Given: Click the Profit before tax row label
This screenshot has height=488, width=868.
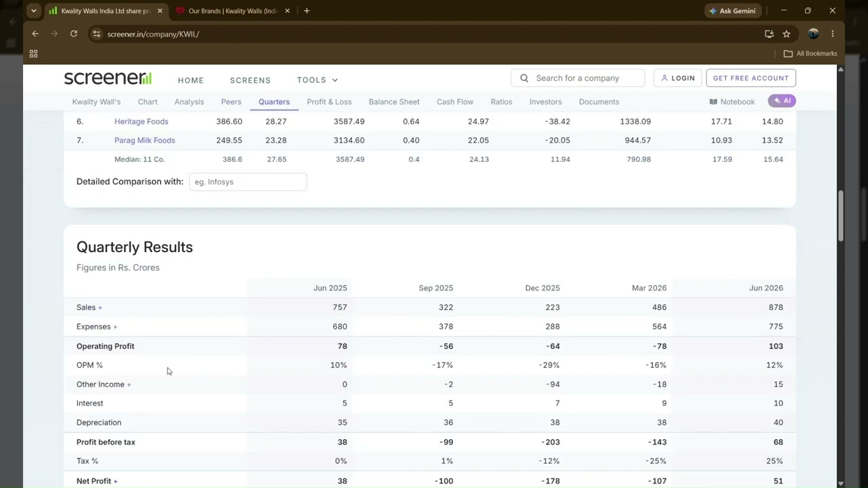Looking at the screenshot, I should point(106,442).
